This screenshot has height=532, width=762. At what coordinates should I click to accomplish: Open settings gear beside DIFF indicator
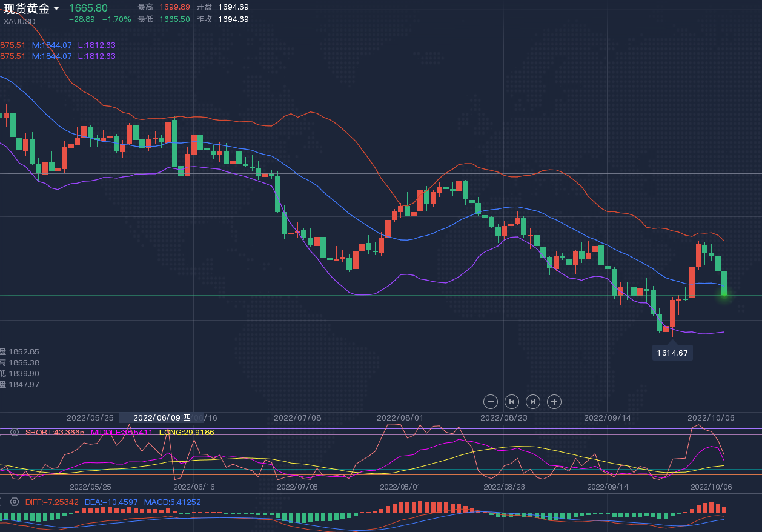click(x=15, y=502)
